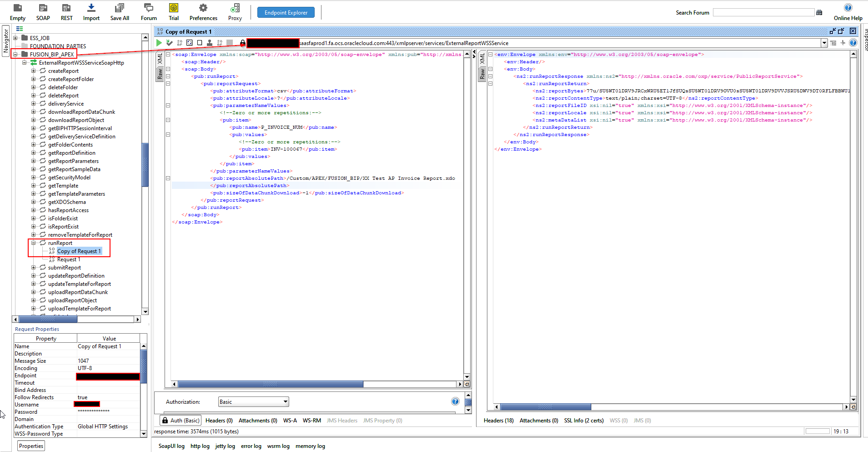The width and height of the screenshot is (868, 452).
Task: Select Copy of Request 1 in tree
Action: [79, 251]
